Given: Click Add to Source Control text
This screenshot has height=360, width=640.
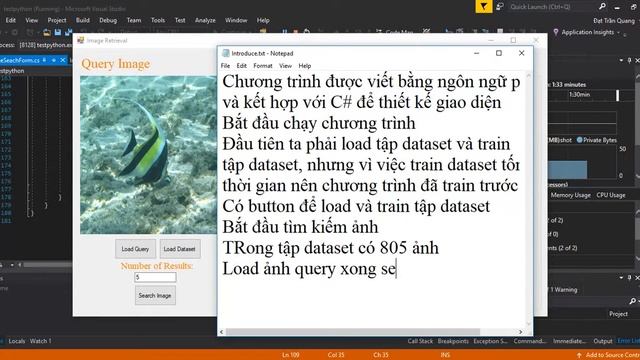Looking at the screenshot, I should pyautogui.click(x=612, y=355).
